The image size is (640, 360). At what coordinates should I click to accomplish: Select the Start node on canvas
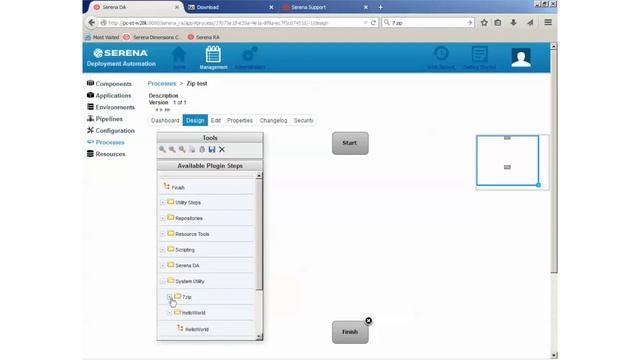pos(350,143)
